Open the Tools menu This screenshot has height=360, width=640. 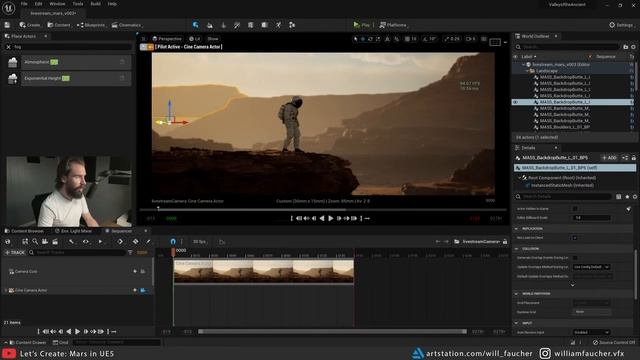pyautogui.click(x=78, y=4)
